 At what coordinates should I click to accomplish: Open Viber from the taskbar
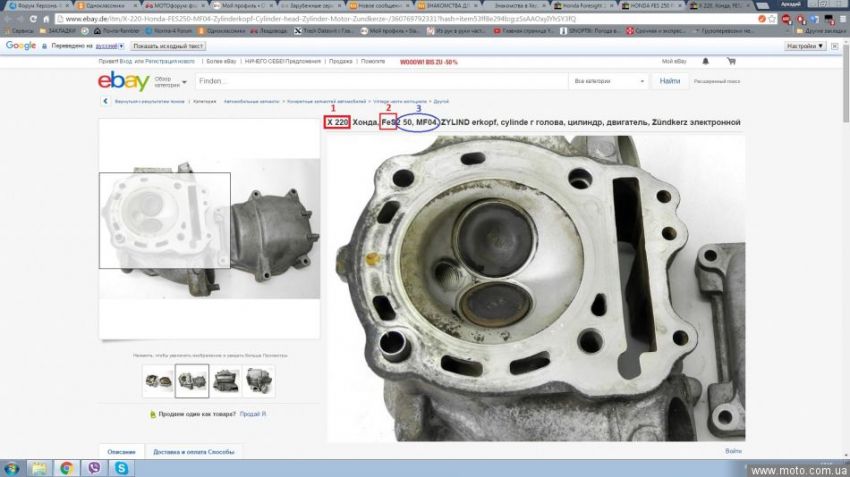94,468
